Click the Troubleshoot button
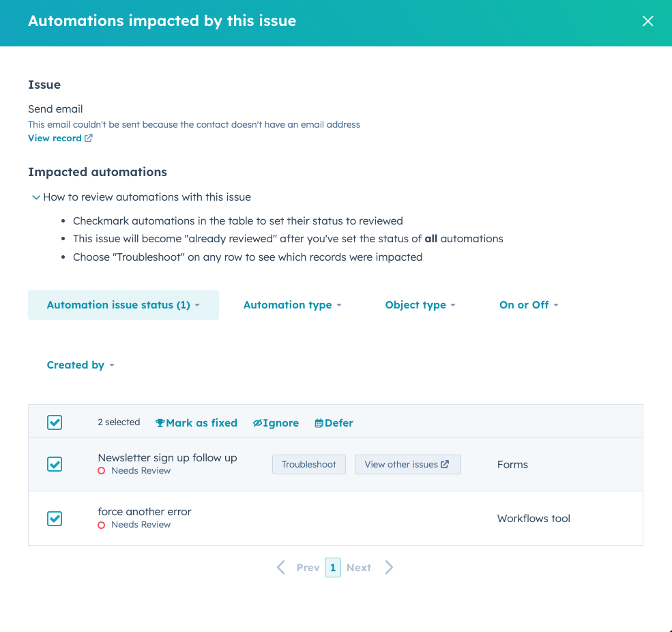The image size is (672, 632). click(x=308, y=464)
